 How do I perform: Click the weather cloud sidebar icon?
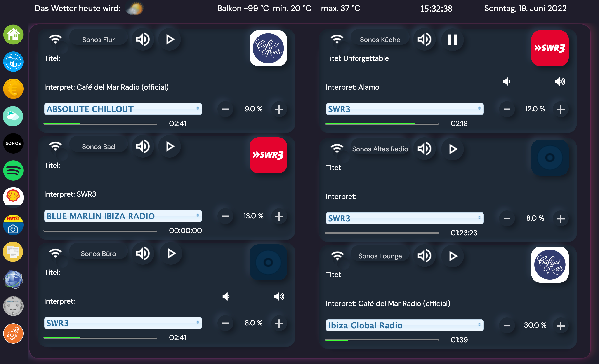tap(13, 116)
